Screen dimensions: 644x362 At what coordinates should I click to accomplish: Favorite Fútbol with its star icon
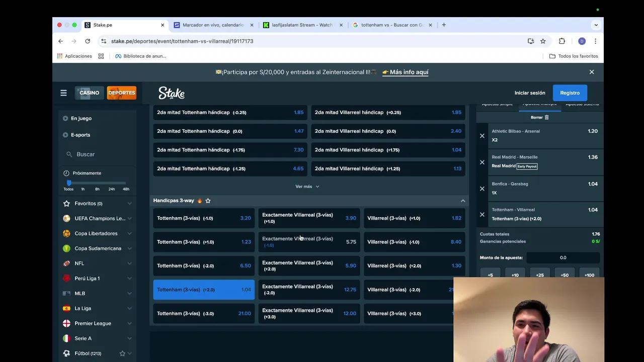tap(122, 353)
